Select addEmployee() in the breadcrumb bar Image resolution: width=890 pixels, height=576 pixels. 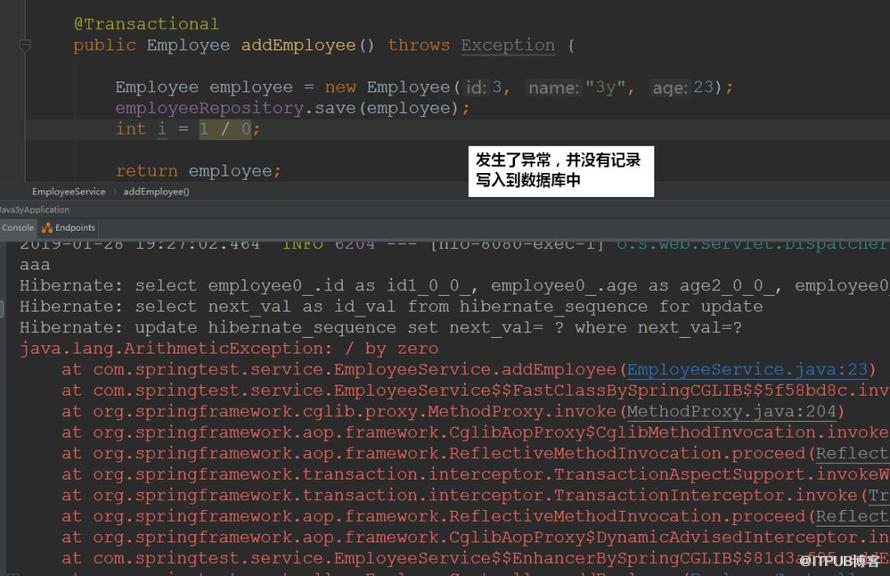click(x=157, y=192)
